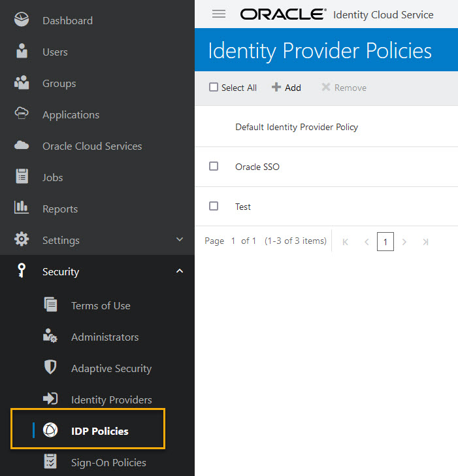
Task: Click the Adaptive Security shield icon
Action: pyautogui.click(x=50, y=367)
